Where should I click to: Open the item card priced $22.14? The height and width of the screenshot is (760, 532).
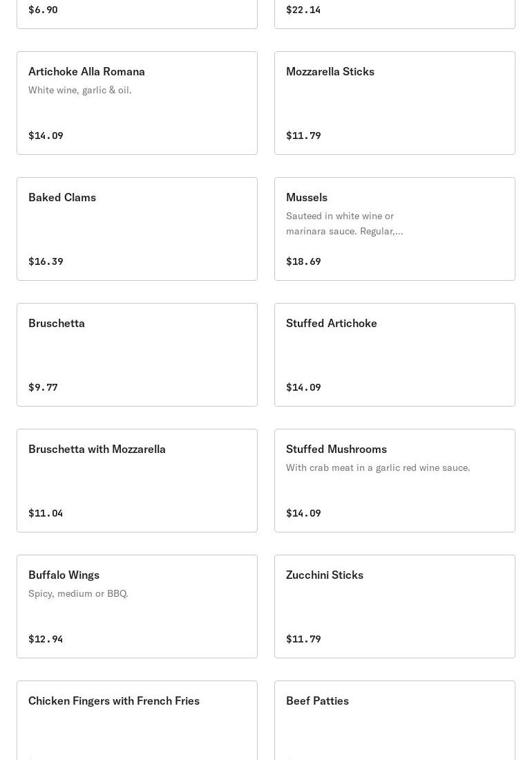coord(395,12)
